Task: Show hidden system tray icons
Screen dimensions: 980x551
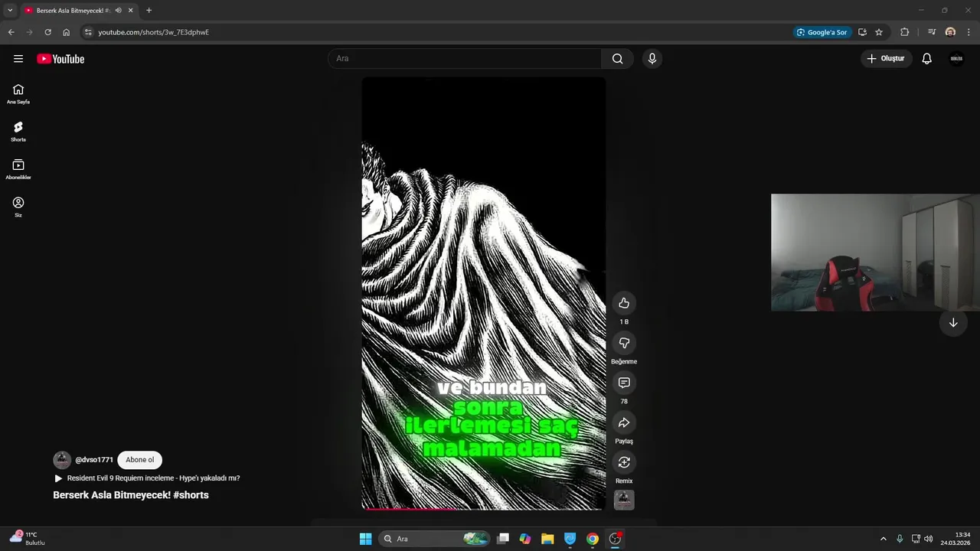Action: click(x=884, y=539)
